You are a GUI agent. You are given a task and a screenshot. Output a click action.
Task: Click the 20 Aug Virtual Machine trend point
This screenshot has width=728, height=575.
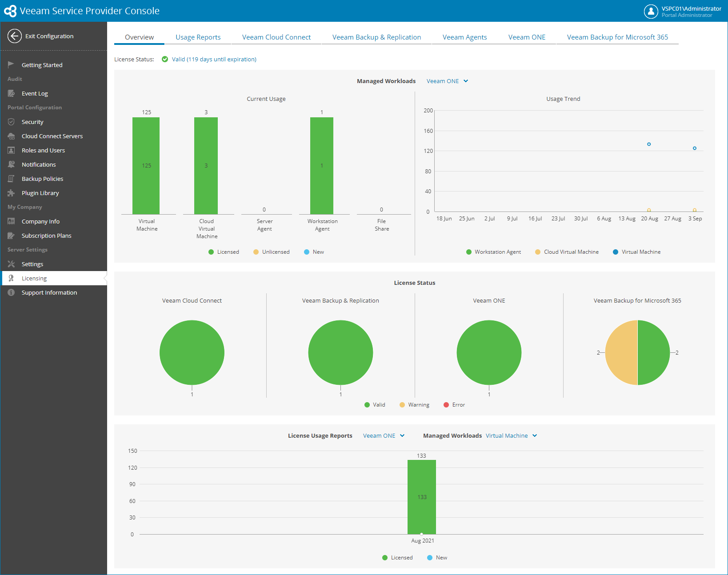649,144
